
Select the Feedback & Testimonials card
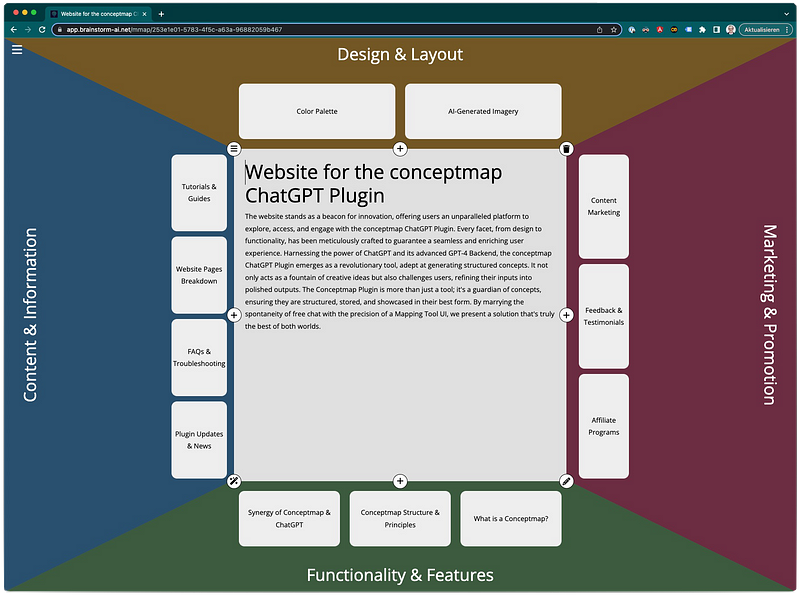pyautogui.click(x=604, y=316)
